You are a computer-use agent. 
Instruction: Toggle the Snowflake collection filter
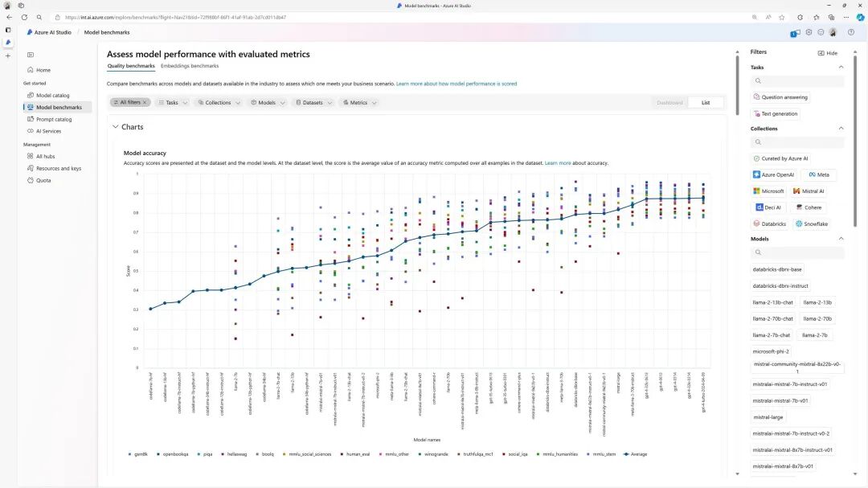(812, 223)
